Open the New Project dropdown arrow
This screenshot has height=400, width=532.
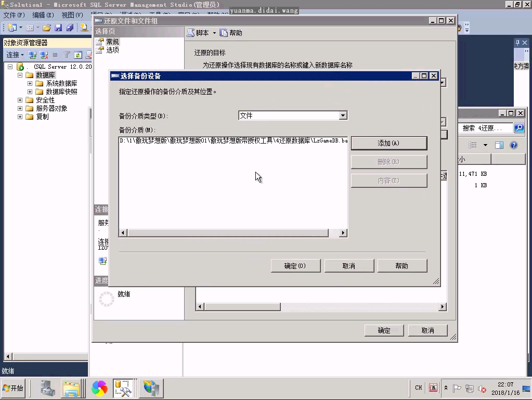click(x=20, y=28)
